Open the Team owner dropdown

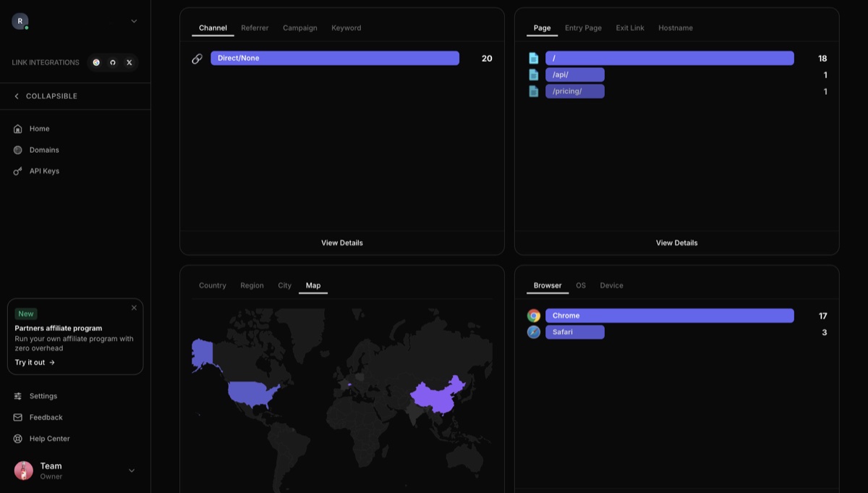[132, 471]
